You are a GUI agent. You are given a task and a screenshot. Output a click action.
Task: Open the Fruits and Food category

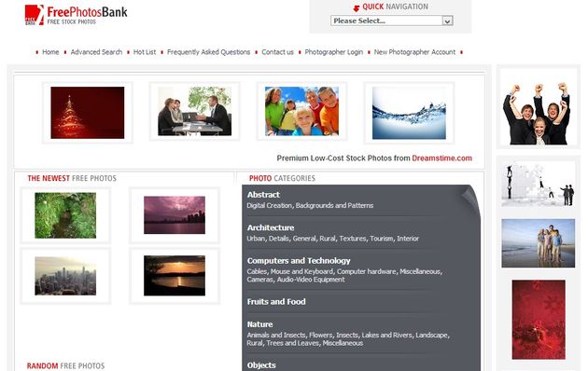276,302
